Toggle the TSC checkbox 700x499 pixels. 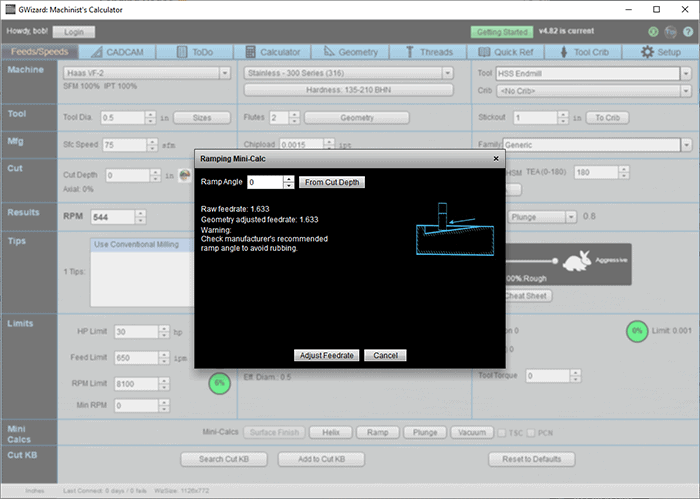coord(502,433)
